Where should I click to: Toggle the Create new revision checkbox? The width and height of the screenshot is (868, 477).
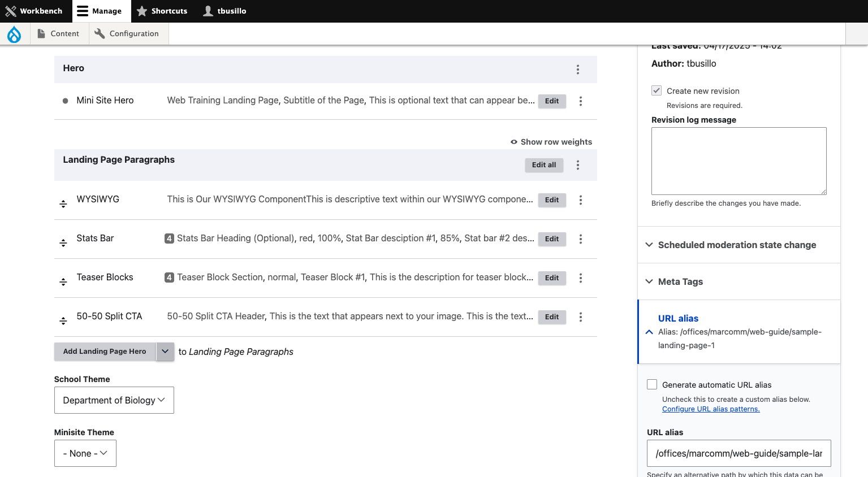[657, 90]
